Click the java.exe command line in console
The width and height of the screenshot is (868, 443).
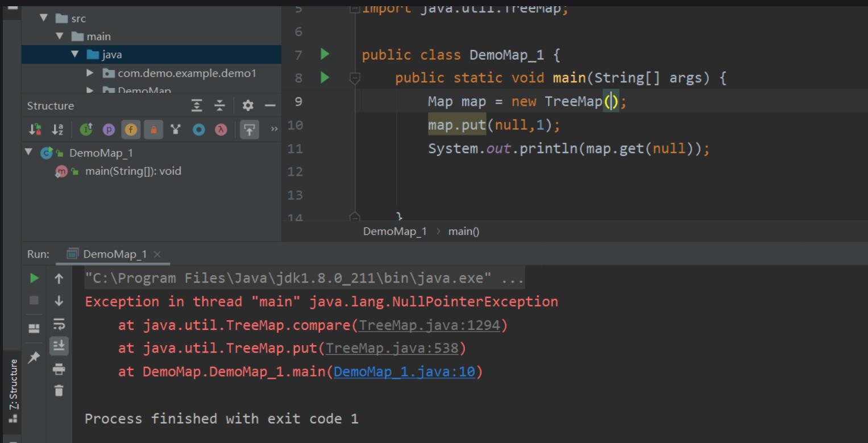(305, 279)
